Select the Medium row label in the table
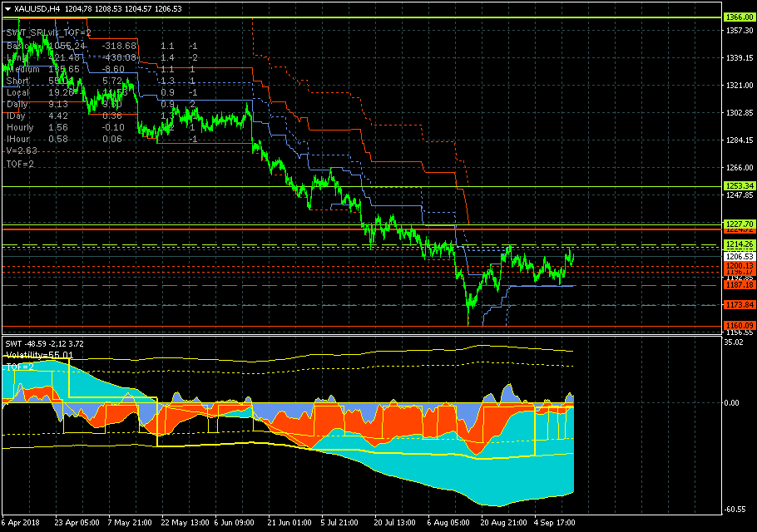The image size is (757, 532). tap(22, 69)
